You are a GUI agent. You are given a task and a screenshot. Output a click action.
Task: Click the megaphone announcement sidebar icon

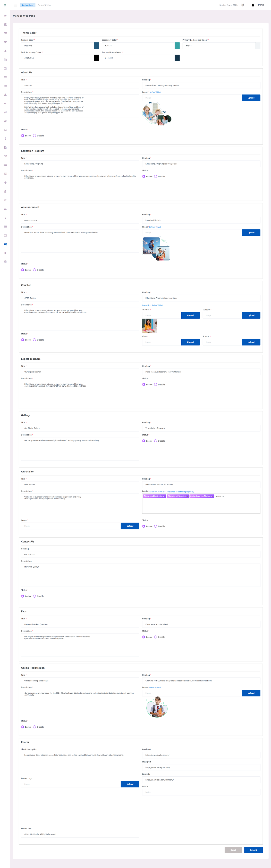(x=5, y=112)
